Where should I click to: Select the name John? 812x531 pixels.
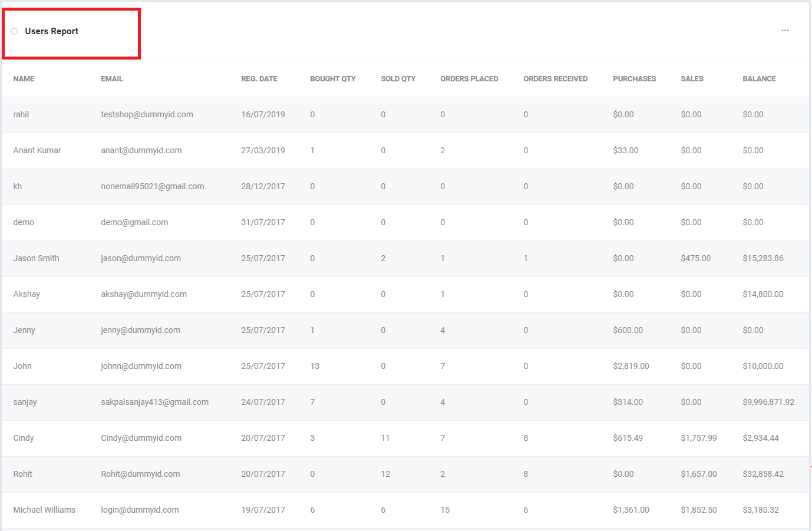point(22,367)
